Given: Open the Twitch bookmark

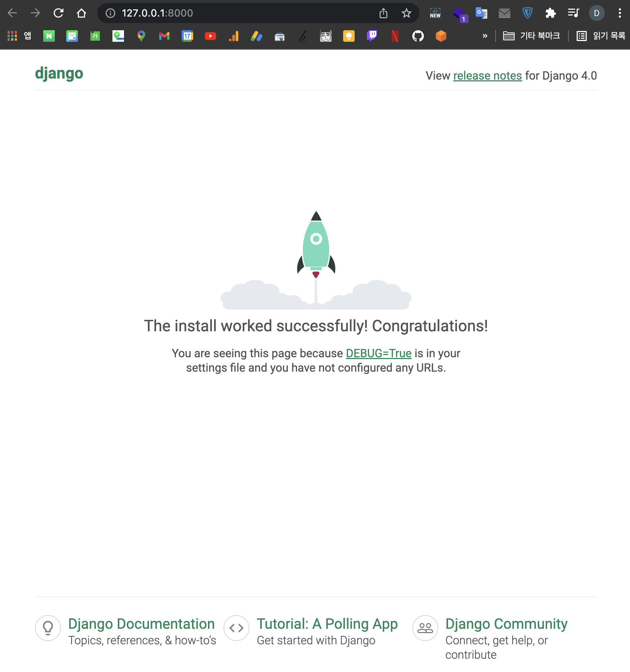Looking at the screenshot, I should (372, 36).
